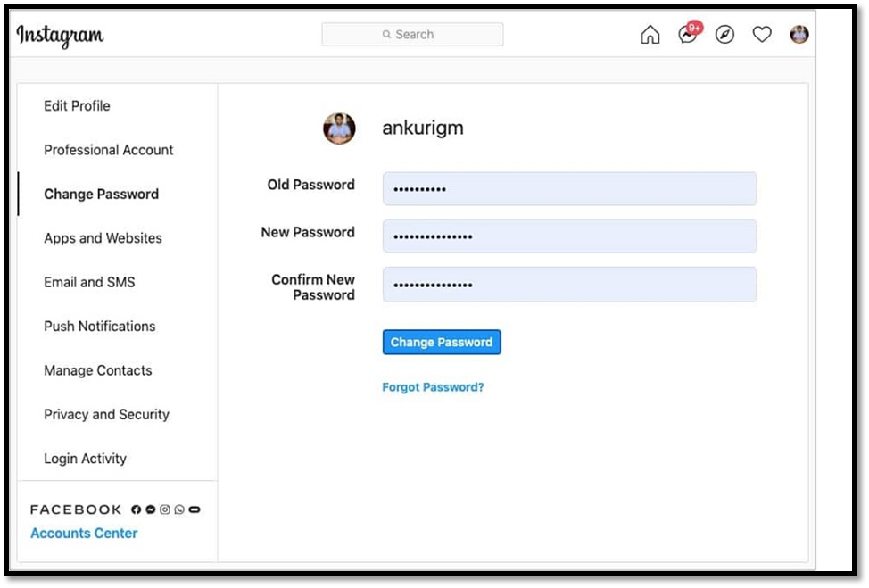The image size is (869, 588).
Task: Select Edit Profile in sidebar
Action: [x=77, y=106]
